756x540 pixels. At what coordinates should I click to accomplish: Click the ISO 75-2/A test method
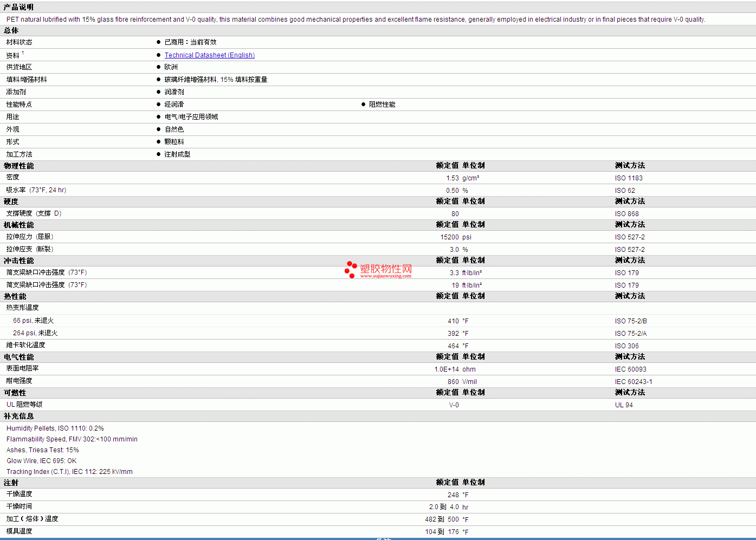coord(631,334)
